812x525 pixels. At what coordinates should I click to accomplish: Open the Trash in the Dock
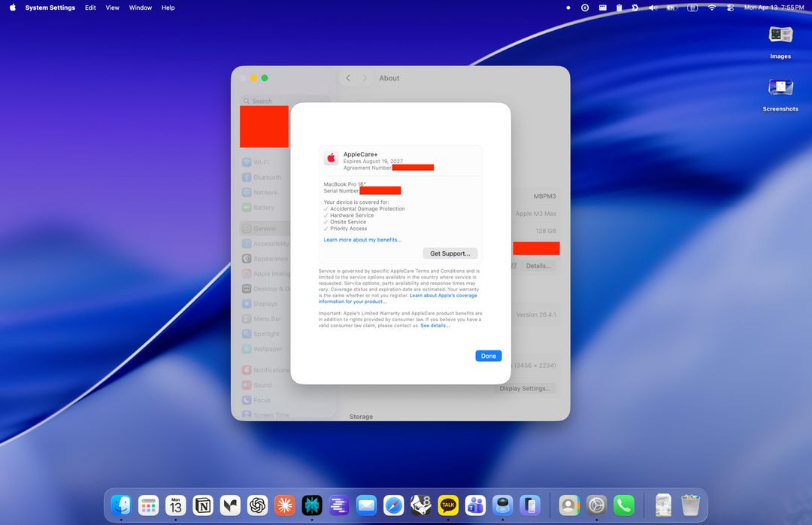tap(690, 505)
